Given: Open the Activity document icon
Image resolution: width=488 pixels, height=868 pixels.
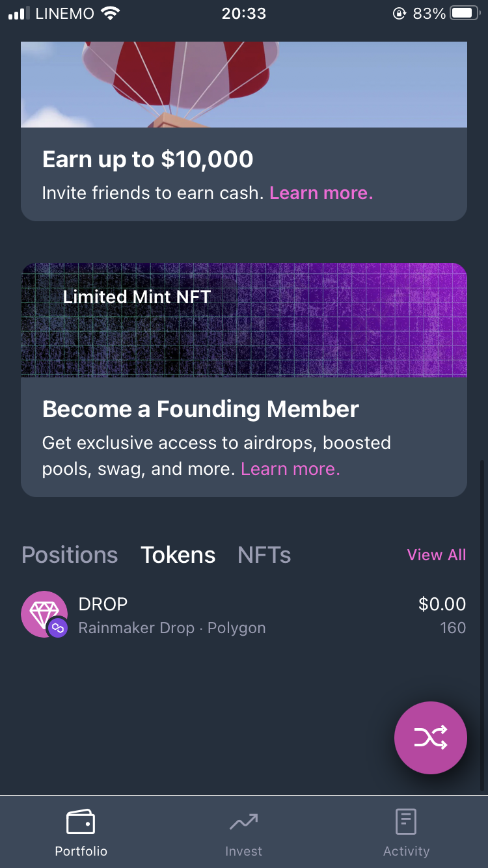Looking at the screenshot, I should (406, 822).
